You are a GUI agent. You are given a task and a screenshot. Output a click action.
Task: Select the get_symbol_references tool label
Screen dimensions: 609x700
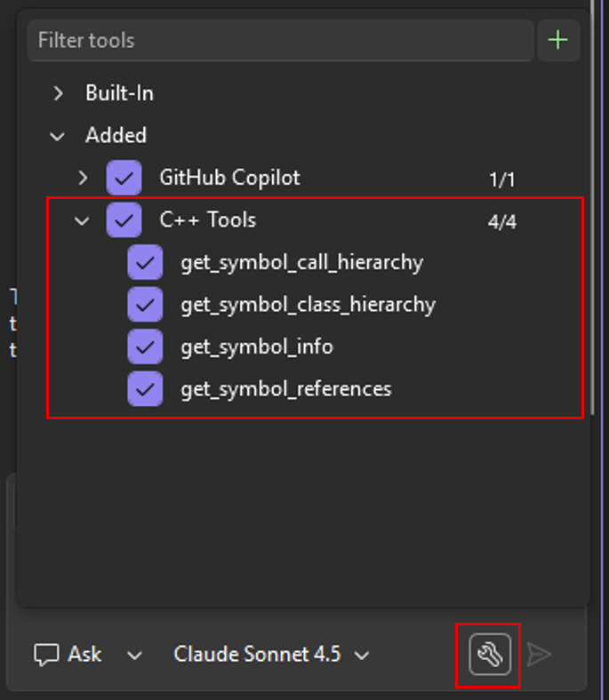pos(285,389)
